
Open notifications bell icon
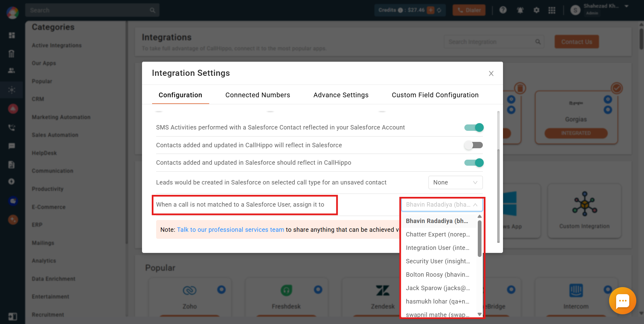point(520,10)
